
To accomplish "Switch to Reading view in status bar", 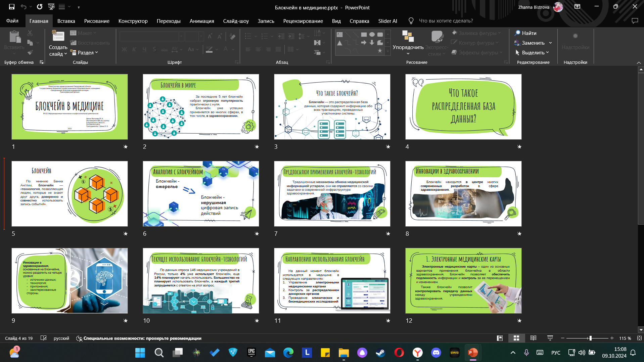I will (533, 338).
